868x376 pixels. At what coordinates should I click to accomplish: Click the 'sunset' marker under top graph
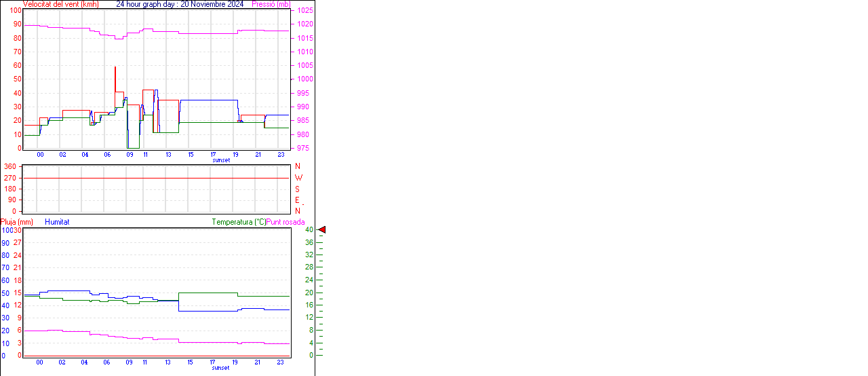[221, 160]
